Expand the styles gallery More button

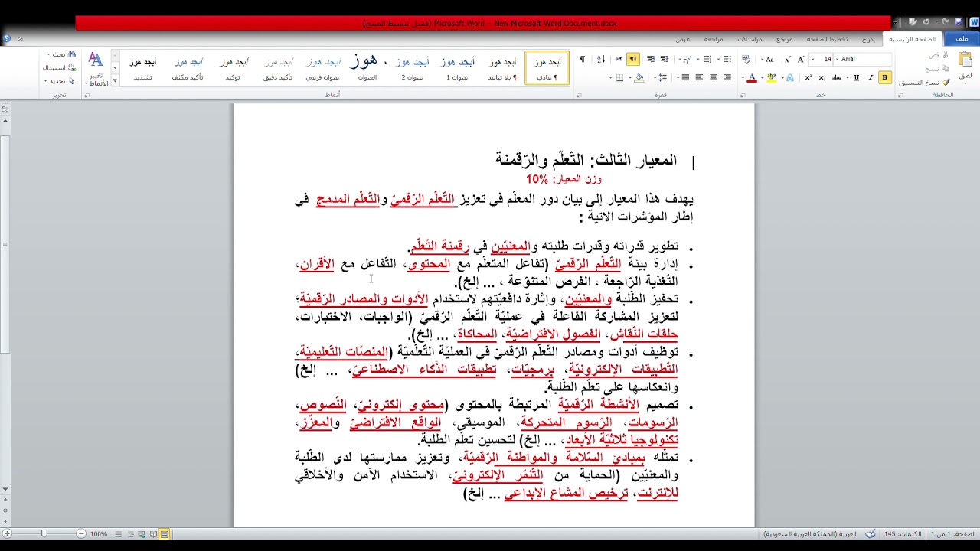pyautogui.click(x=116, y=80)
